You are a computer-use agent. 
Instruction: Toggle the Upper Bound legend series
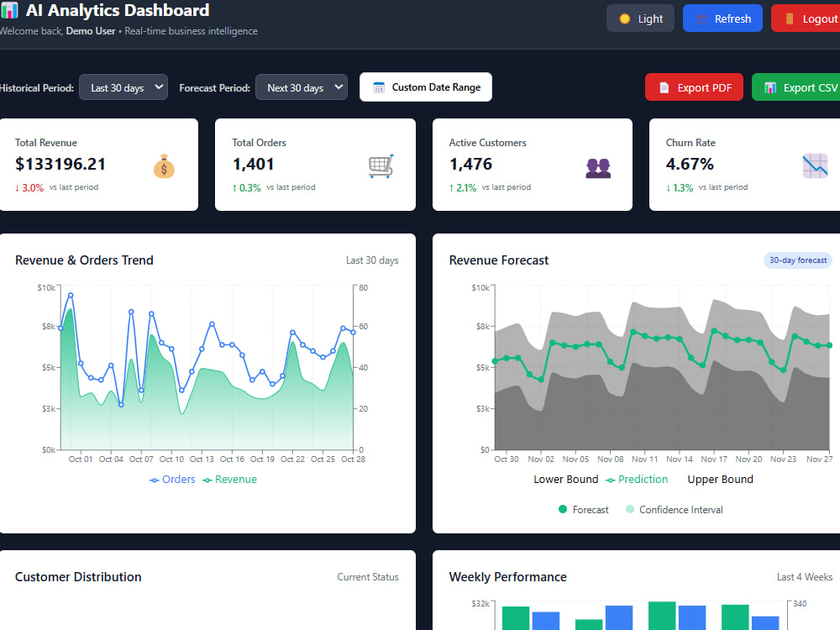pyautogui.click(x=720, y=480)
